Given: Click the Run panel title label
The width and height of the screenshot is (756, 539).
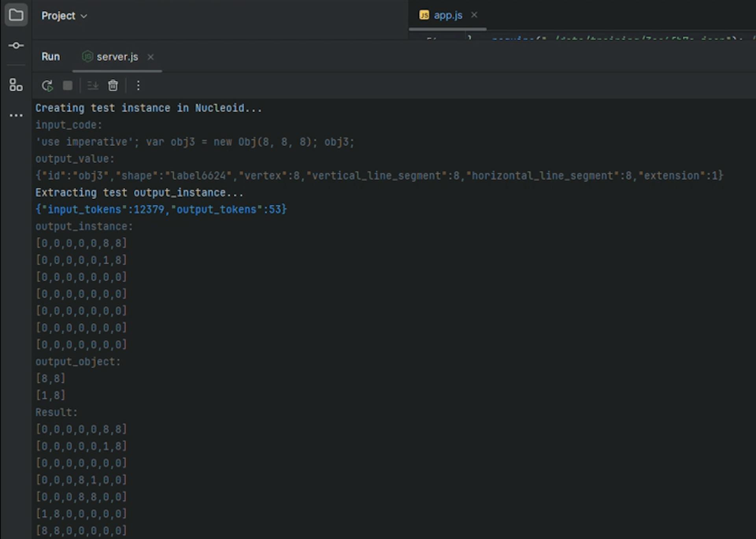Looking at the screenshot, I should pos(51,57).
